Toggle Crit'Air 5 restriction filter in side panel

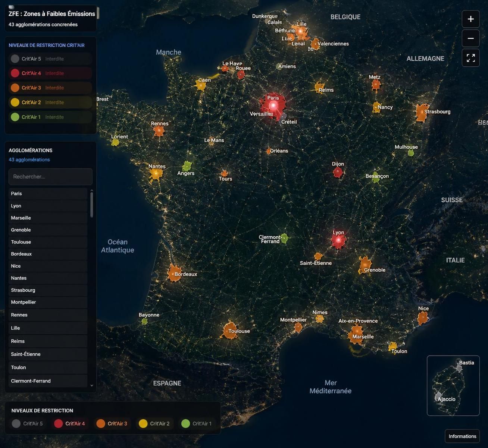click(x=50, y=59)
